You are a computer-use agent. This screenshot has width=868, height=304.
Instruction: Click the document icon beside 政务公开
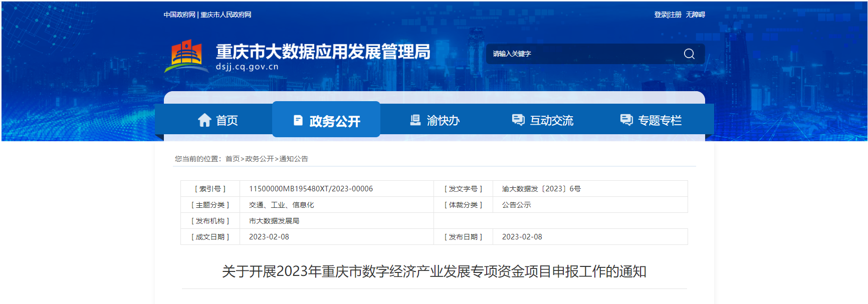[x=298, y=120]
